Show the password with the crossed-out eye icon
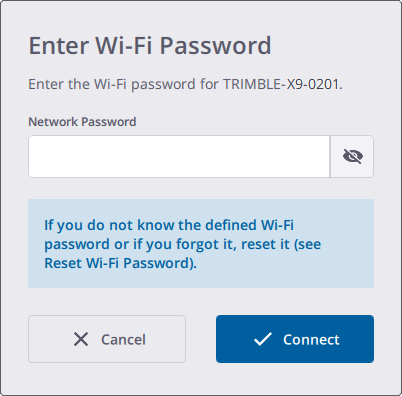This screenshot has height=396, width=402. tap(353, 156)
